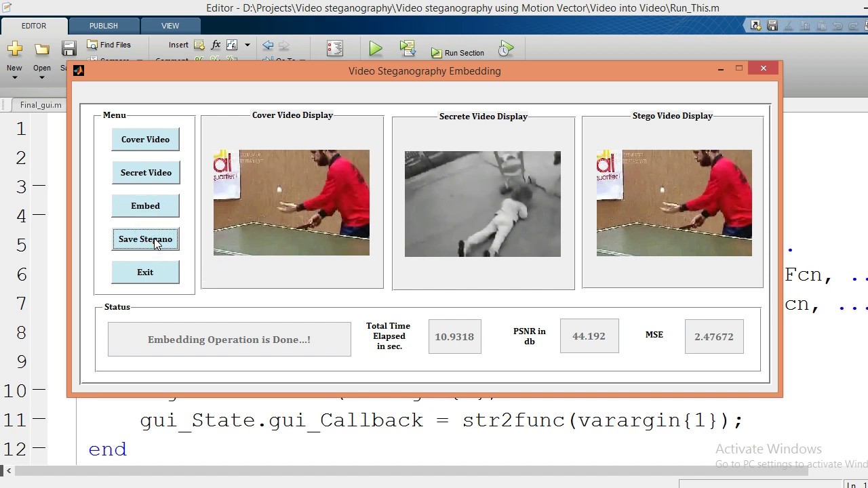868x488 pixels.
Task: Select the Final_gui.m file tab
Action: click(x=41, y=105)
